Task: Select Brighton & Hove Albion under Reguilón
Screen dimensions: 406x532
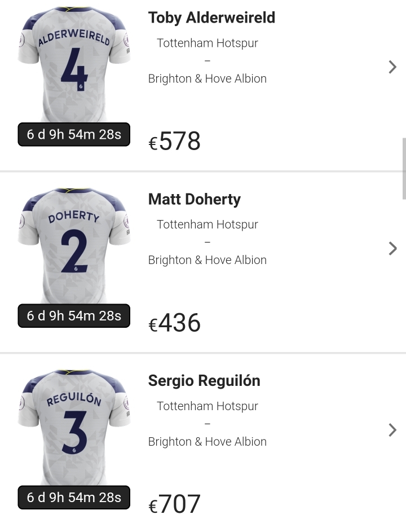Action: coord(207,442)
